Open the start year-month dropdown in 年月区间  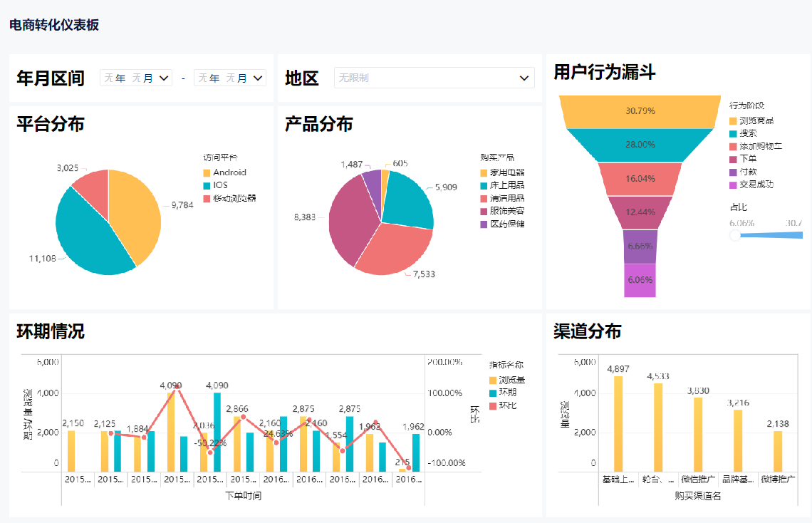135,78
